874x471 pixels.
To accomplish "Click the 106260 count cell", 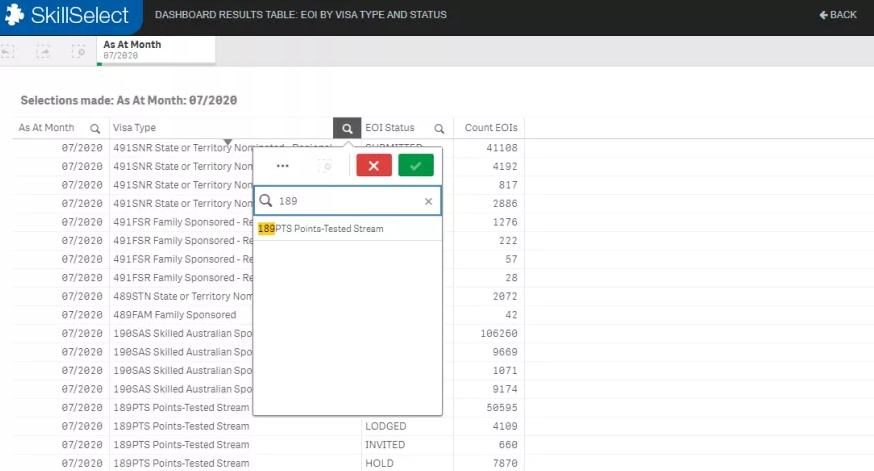I will click(492, 333).
